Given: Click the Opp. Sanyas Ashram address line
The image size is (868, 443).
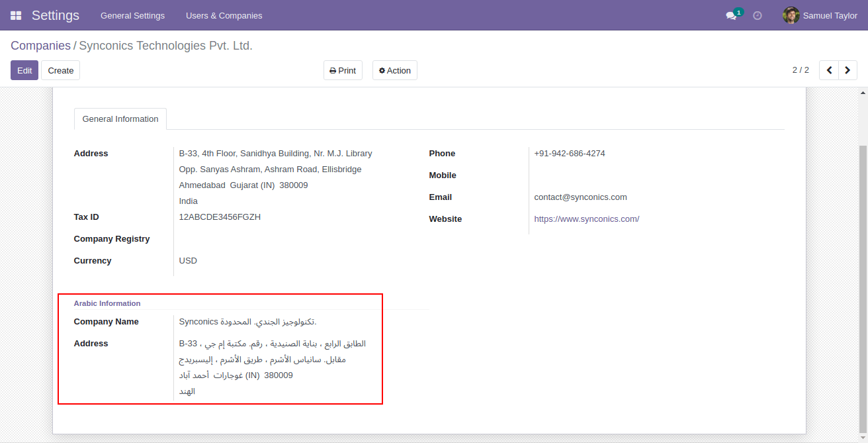Looking at the screenshot, I should 271,170.
